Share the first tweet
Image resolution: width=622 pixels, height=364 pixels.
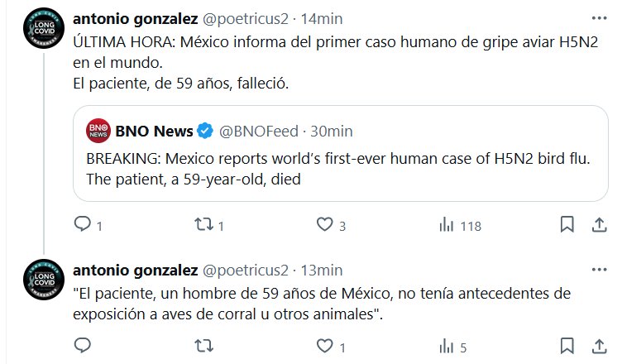(x=599, y=224)
